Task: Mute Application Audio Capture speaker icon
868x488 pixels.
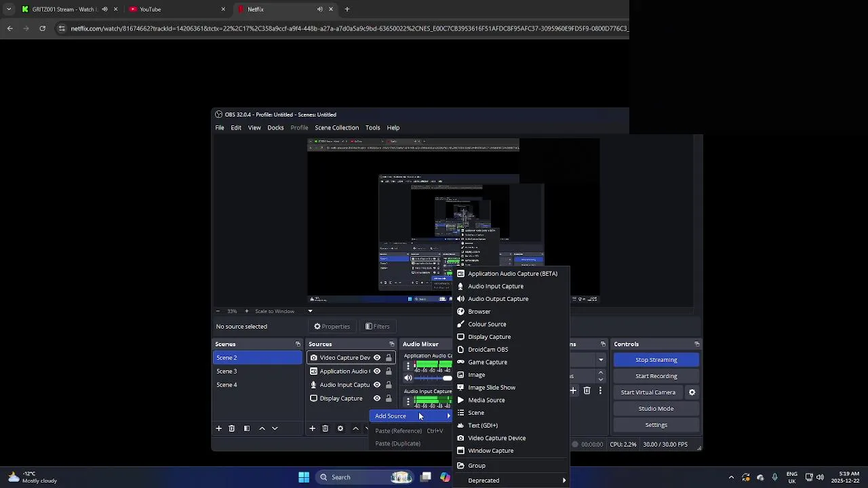Action: coord(408,378)
